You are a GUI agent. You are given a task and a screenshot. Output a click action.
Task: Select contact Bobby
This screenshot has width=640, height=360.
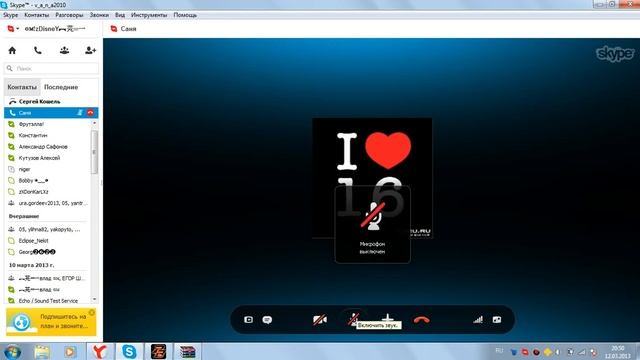(48, 180)
